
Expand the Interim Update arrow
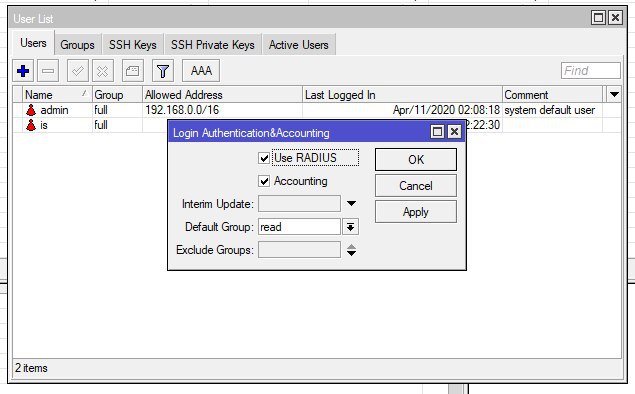click(351, 204)
